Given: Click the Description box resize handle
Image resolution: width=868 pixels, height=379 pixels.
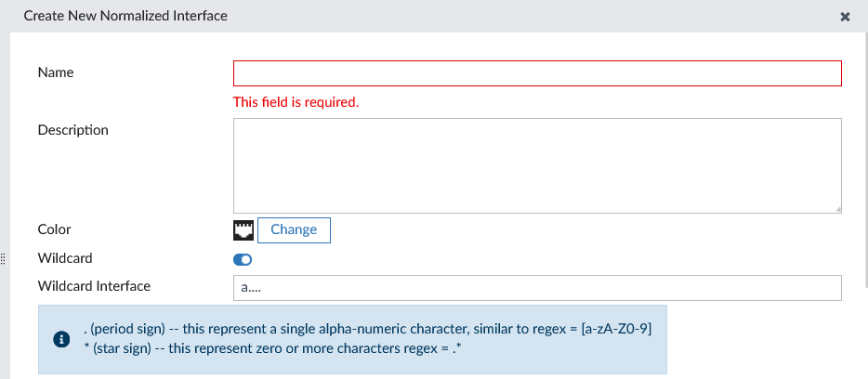Looking at the screenshot, I should [x=837, y=209].
